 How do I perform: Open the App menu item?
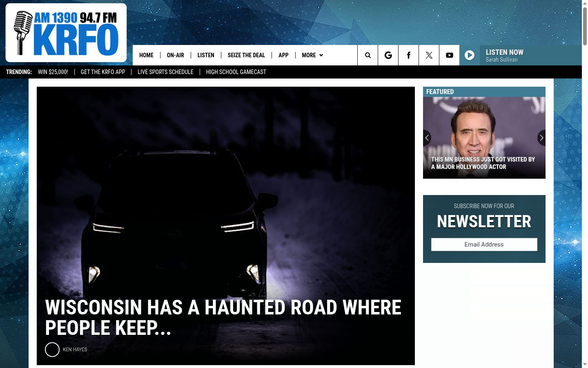[x=283, y=55]
